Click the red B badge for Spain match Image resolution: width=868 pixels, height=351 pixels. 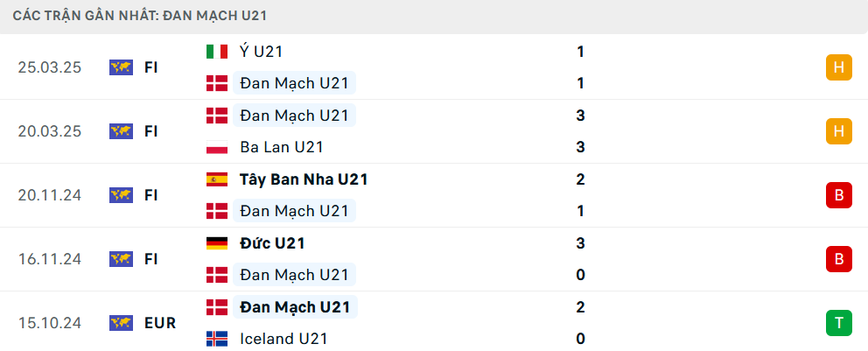point(839,195)
